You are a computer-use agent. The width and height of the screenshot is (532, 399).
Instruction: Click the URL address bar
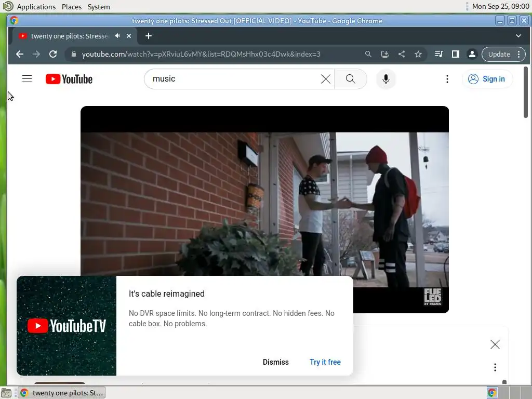click(201, 54)
